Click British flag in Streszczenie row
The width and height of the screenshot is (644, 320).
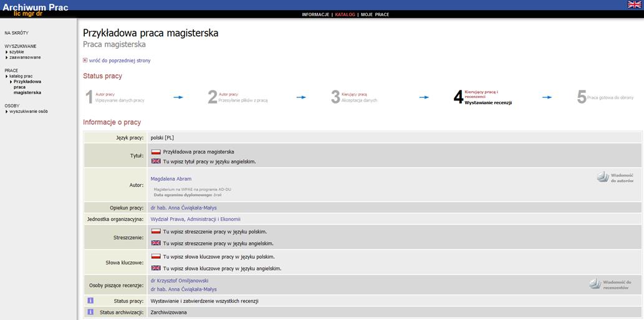[x=156, y=243]
